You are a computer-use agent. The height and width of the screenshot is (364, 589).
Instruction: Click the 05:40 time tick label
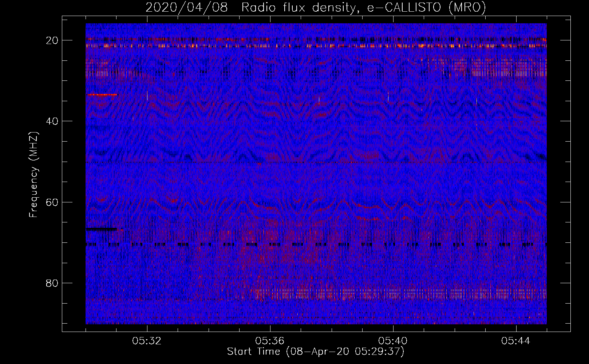pos(393,341)
